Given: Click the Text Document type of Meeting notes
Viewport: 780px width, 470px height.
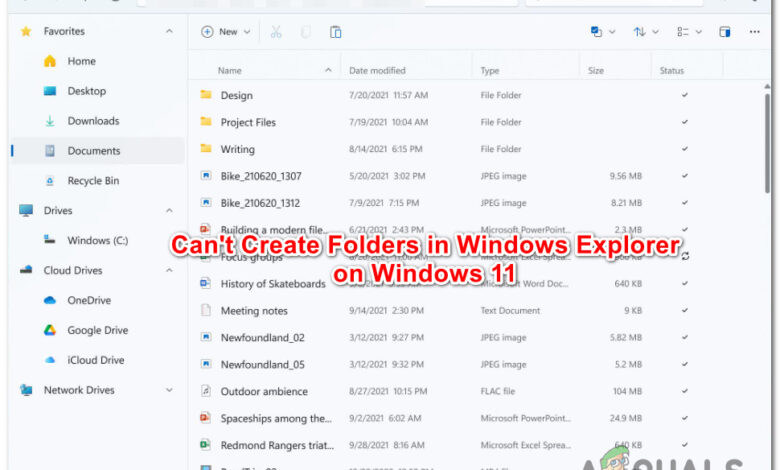Looking at the screenshot, I should 510,310.
